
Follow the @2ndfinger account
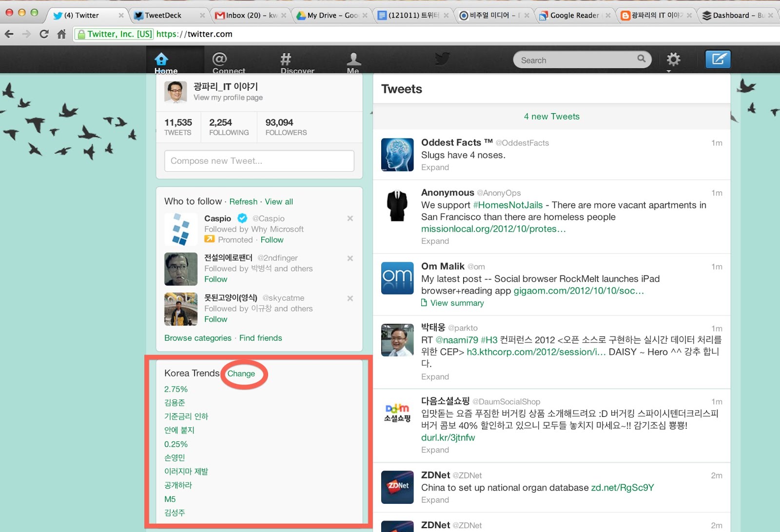pos(215,279)
